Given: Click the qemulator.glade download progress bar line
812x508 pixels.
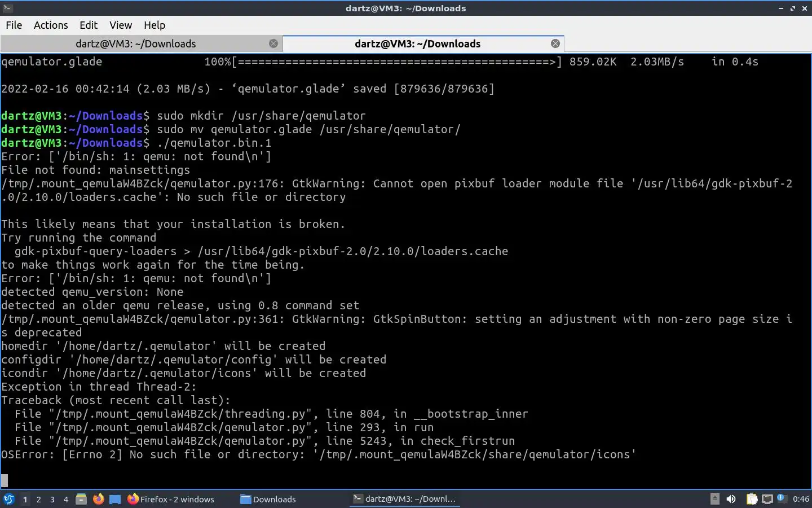Looking at the screenshot, I should coord(379,62).
